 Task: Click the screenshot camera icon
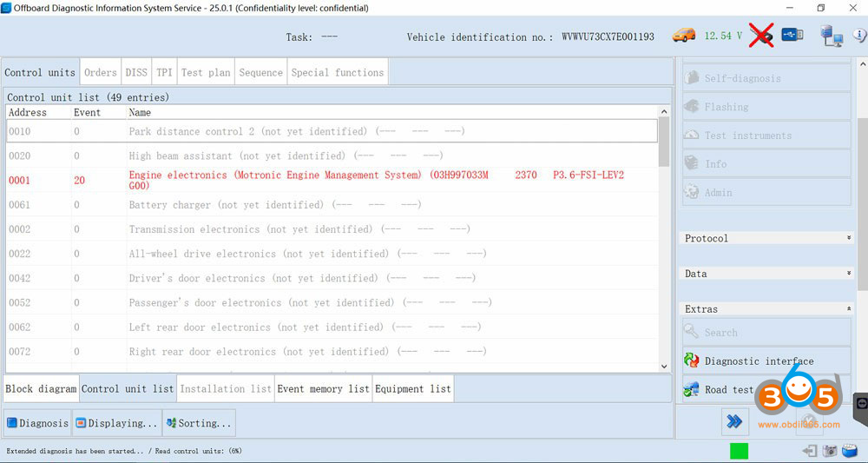pos(830,451)
